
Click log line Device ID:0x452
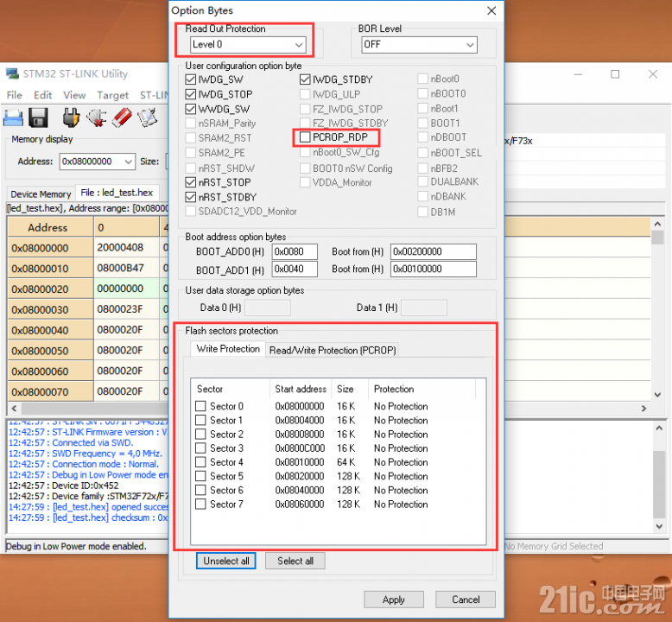[x=63, y=486]
